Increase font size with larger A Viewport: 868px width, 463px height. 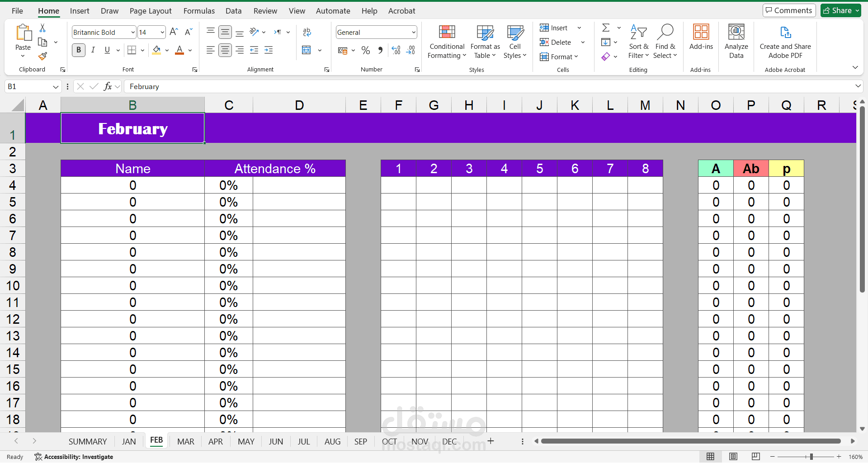pos(174,32)
